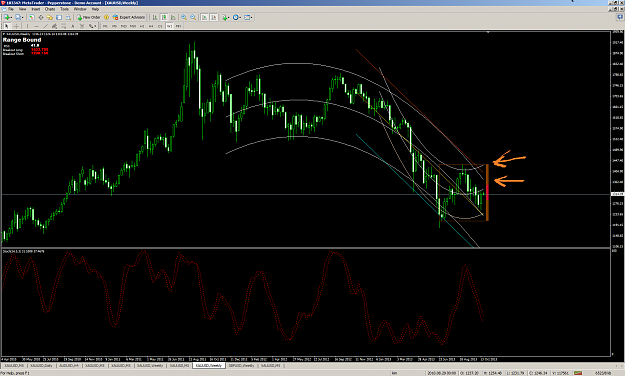The height and width of the screenshot is (376, 625).
Task: Open the Help menu
Action: pyautogui.click(x=95, y=9)
